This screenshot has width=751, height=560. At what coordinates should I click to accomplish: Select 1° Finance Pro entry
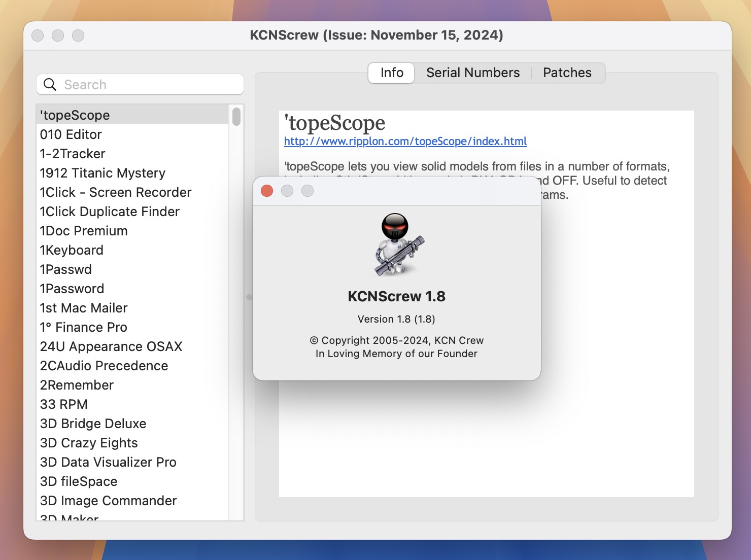133,327
